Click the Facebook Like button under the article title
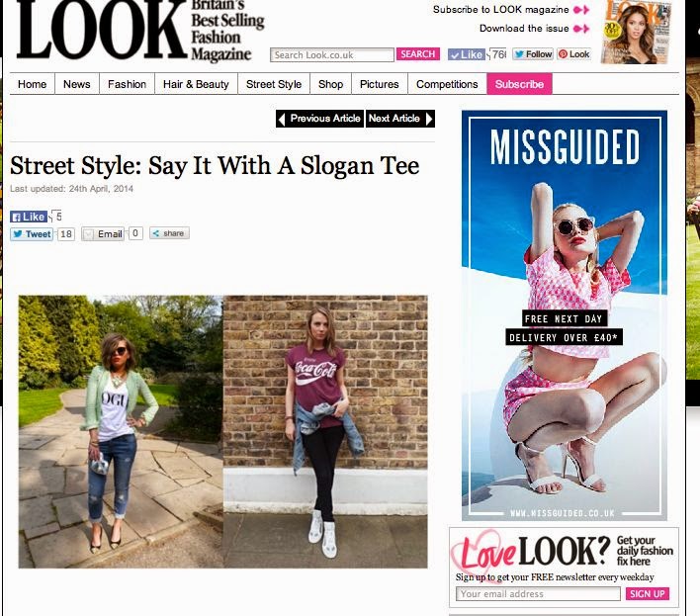Image resolution: width=700 pixels, height=616 pixels. coord(29,217)
